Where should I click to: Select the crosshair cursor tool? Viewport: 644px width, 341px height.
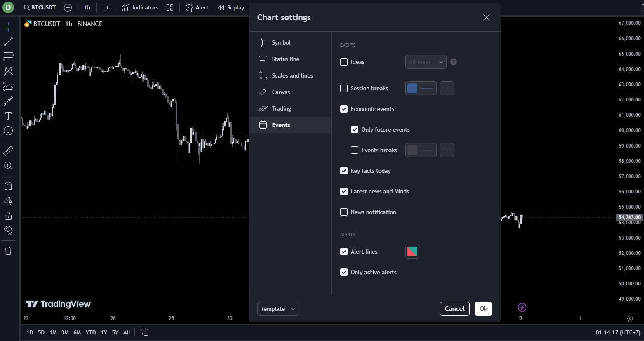8,27
